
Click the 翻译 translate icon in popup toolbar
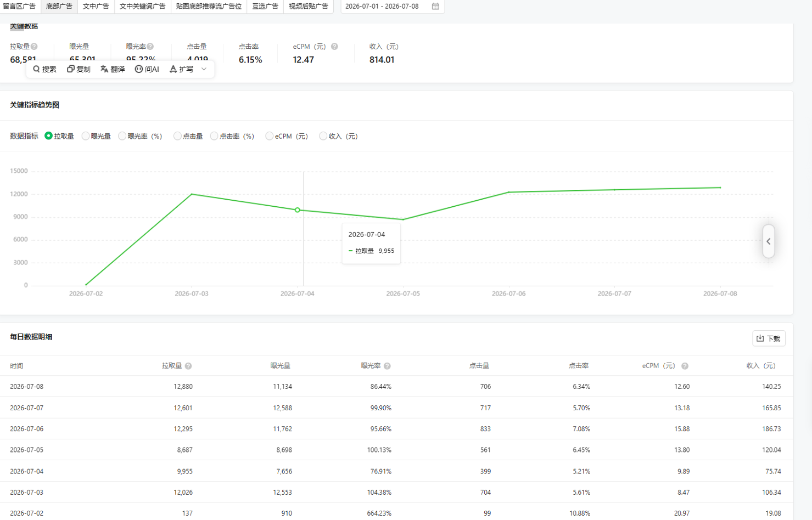[104, 69]
